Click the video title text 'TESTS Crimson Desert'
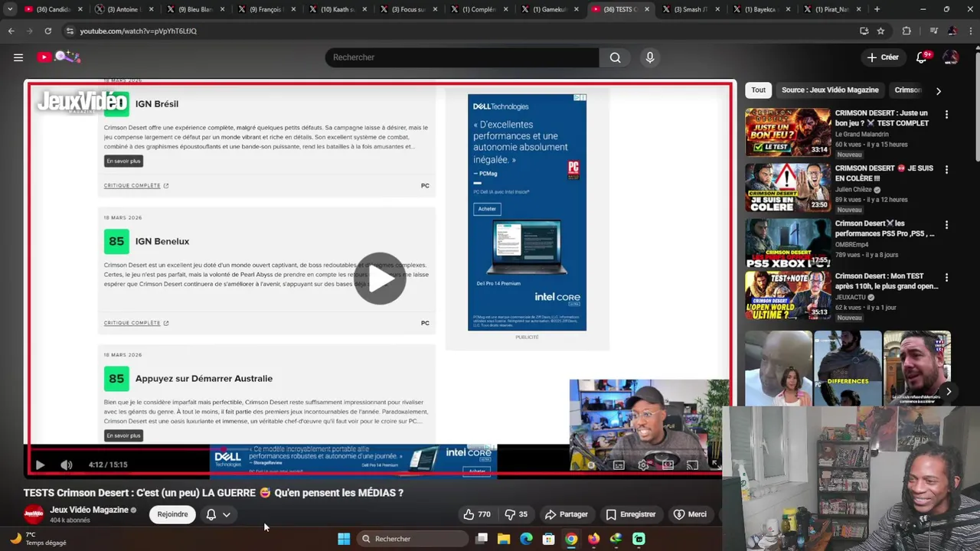Viewport: 980px width, 551px height. (213, 493)
